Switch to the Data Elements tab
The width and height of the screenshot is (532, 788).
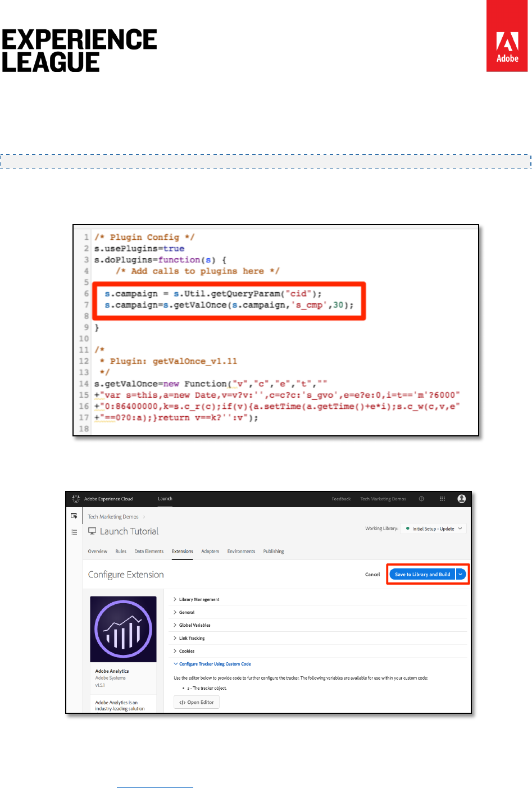tap(149, 552)
